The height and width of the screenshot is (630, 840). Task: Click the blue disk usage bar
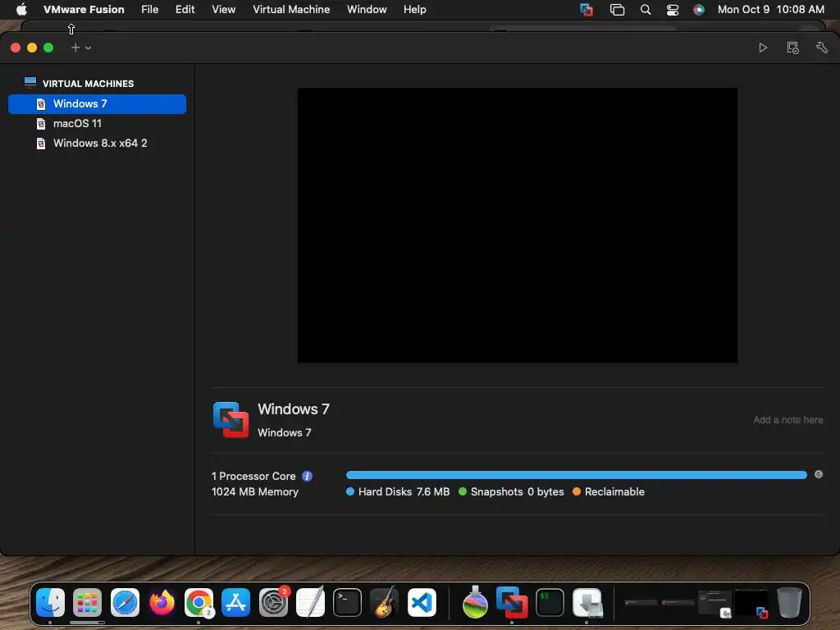[577, 475]
